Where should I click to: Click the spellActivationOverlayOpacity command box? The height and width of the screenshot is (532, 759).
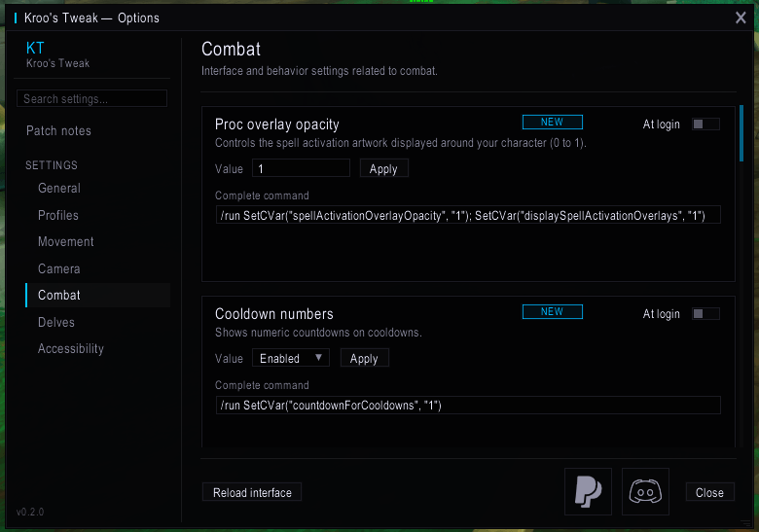(x=468, y=215)
